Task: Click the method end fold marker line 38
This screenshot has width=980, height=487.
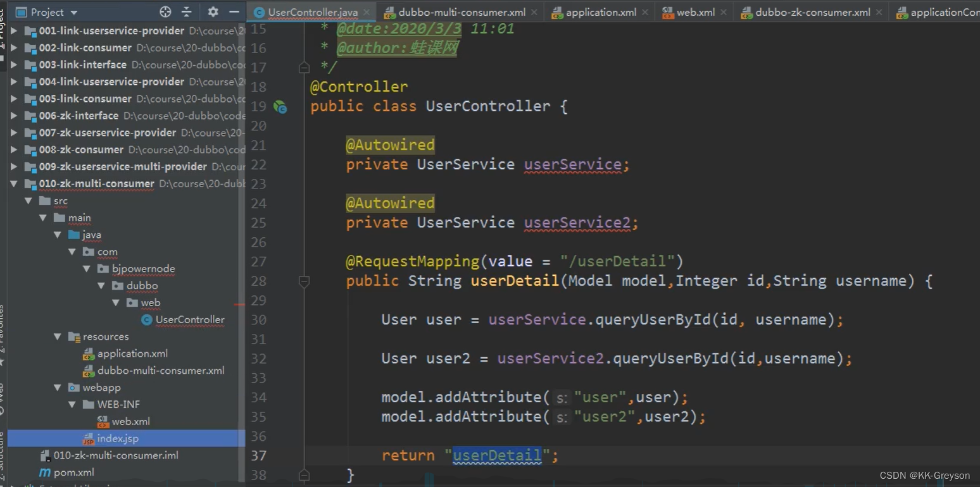Action: 304,474
